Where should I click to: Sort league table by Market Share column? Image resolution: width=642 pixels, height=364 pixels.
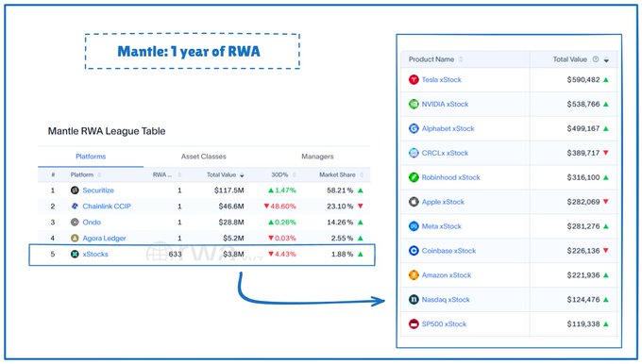[362, 175]
